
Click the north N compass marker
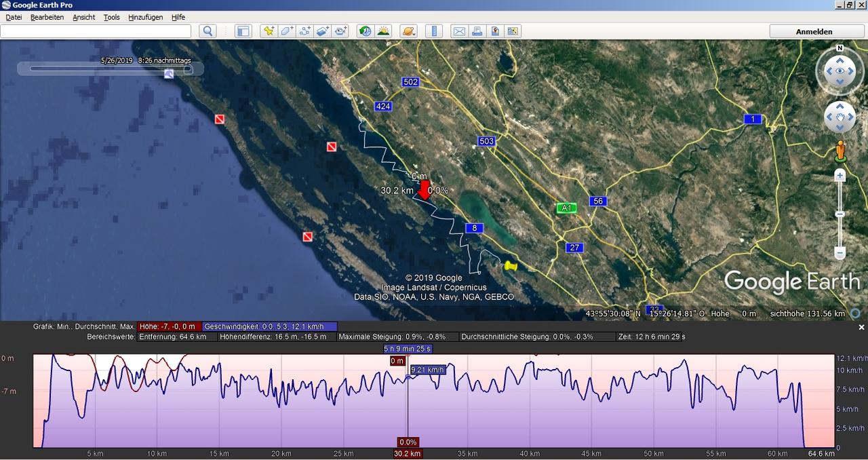840,48
